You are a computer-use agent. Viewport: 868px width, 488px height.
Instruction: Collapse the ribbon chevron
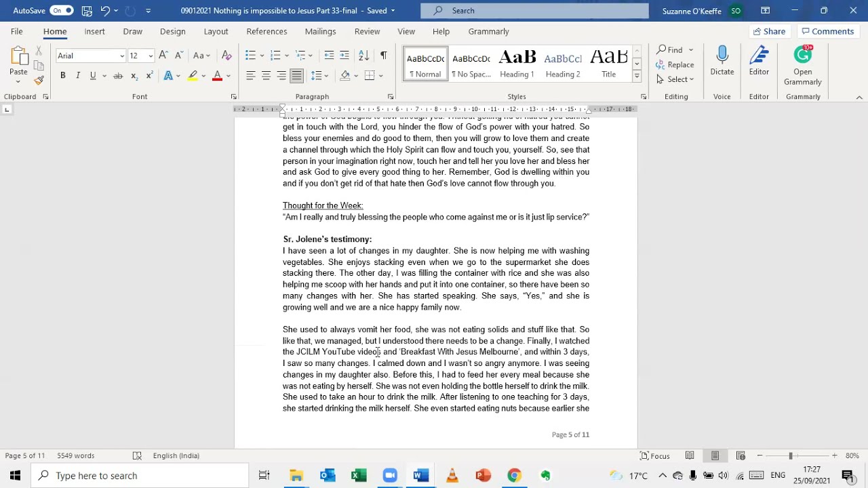click(859, 97)
